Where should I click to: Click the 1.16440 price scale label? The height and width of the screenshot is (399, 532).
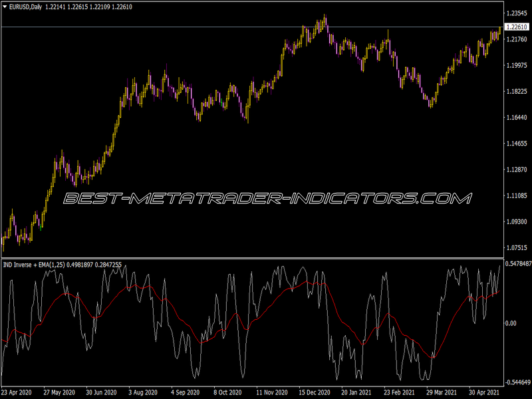[517, 118]
